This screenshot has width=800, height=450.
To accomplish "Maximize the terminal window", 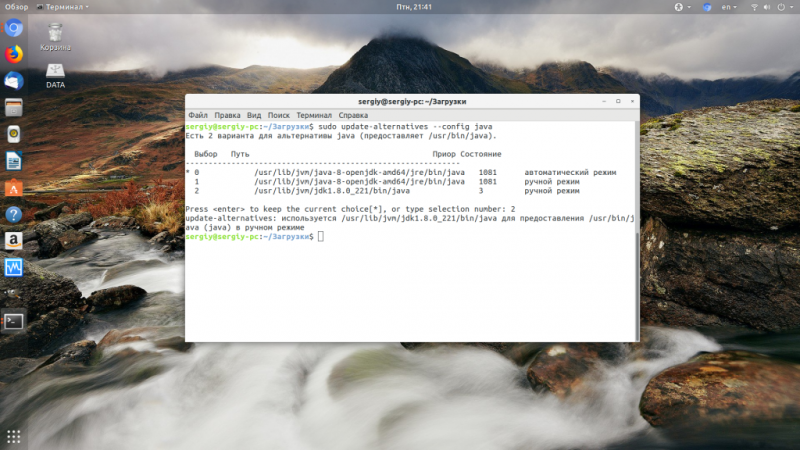I will [x=618, y=102].
